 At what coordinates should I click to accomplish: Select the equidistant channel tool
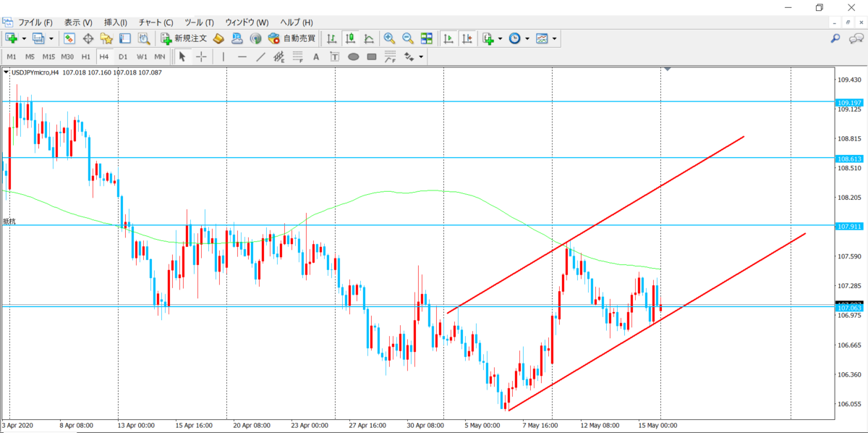point(279,56)
